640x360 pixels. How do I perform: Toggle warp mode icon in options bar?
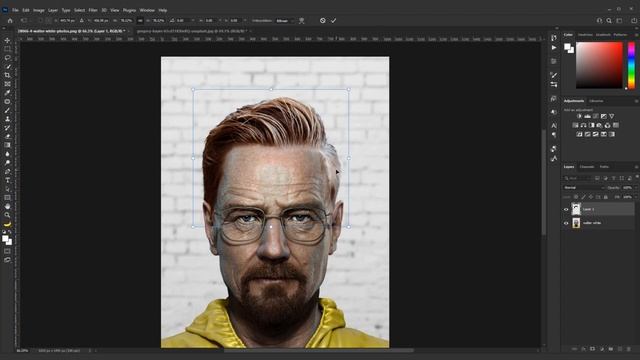[x=302, y=20]
